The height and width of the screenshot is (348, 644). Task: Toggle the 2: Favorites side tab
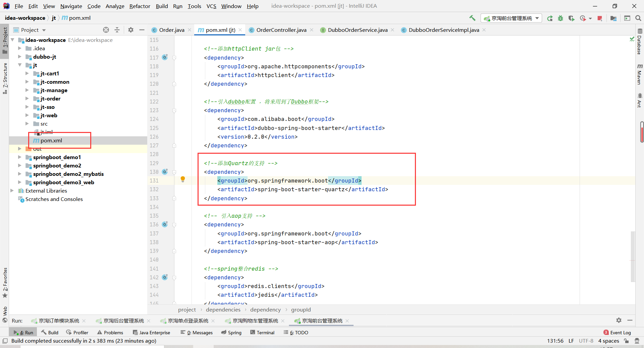pos(5,282)
